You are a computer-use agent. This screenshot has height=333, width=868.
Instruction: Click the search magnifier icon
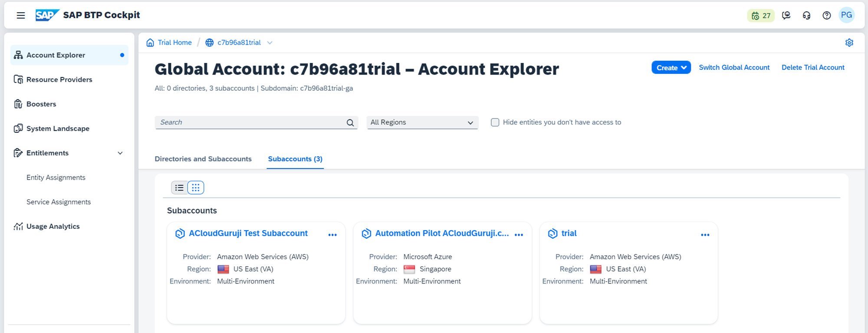(x=350, y=123)
